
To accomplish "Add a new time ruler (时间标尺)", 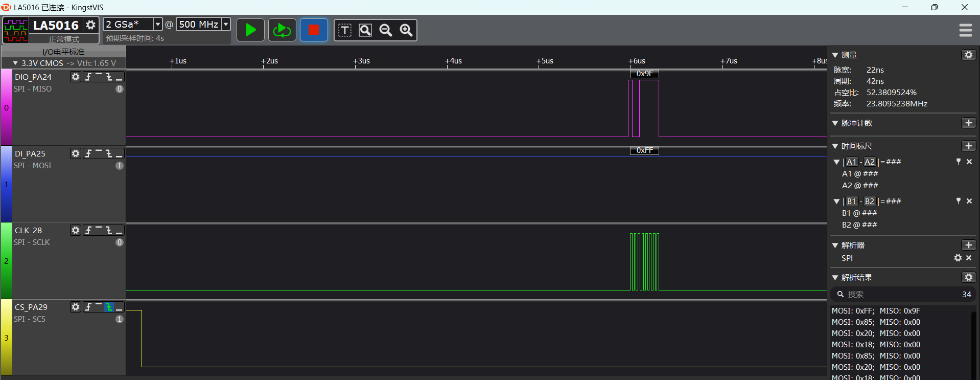I will (x=968, y=146).
